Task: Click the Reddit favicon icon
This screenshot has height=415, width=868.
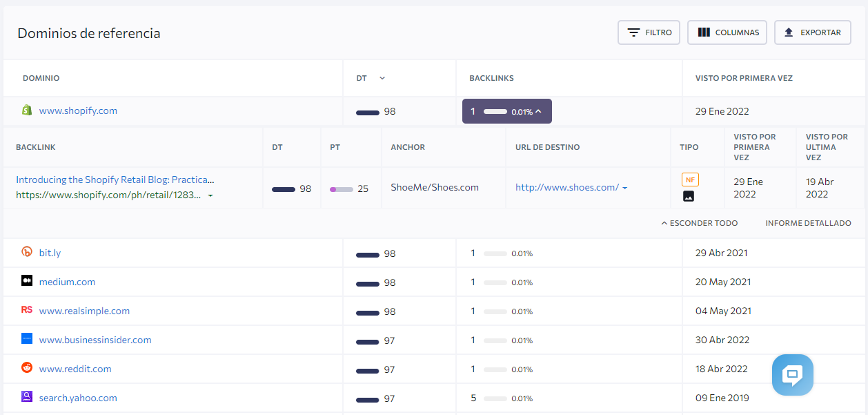Action: point(27,369)
